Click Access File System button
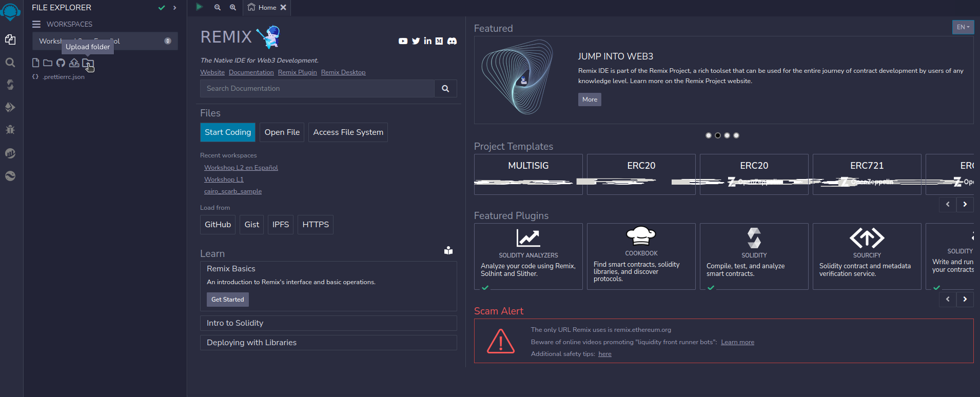 click(348, 132)
